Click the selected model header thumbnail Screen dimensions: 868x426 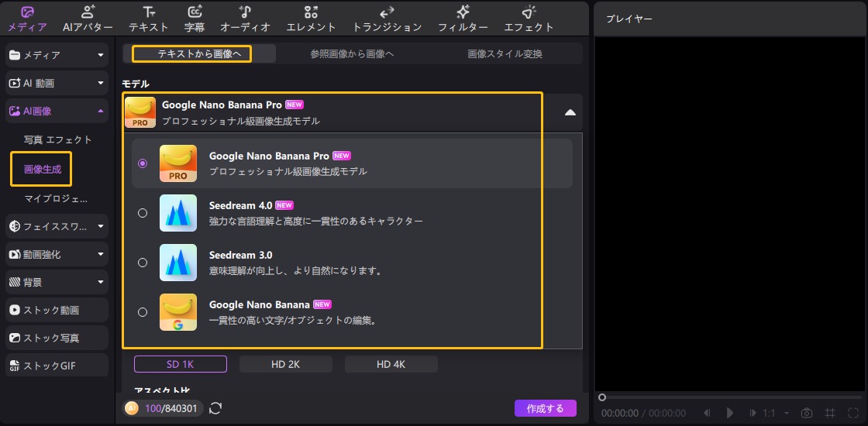click(140, 112)
